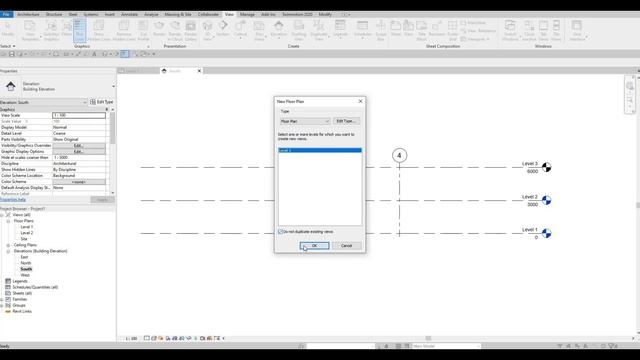Image resolution: width=640 pixels, height=360 pixels.
Task: Click the Plan Views tool
Action: point(259,31)
